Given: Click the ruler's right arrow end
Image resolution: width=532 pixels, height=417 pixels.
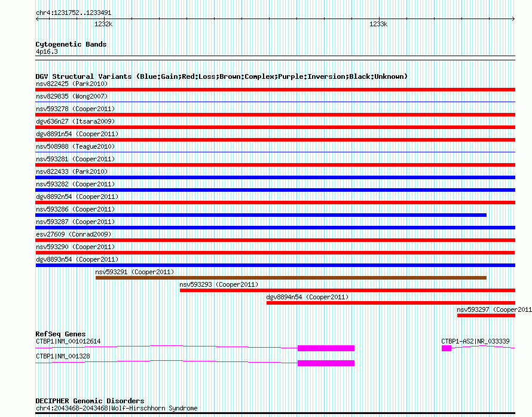Looking at the screenshot, I should pyautogui.click(x=513, y=19).
